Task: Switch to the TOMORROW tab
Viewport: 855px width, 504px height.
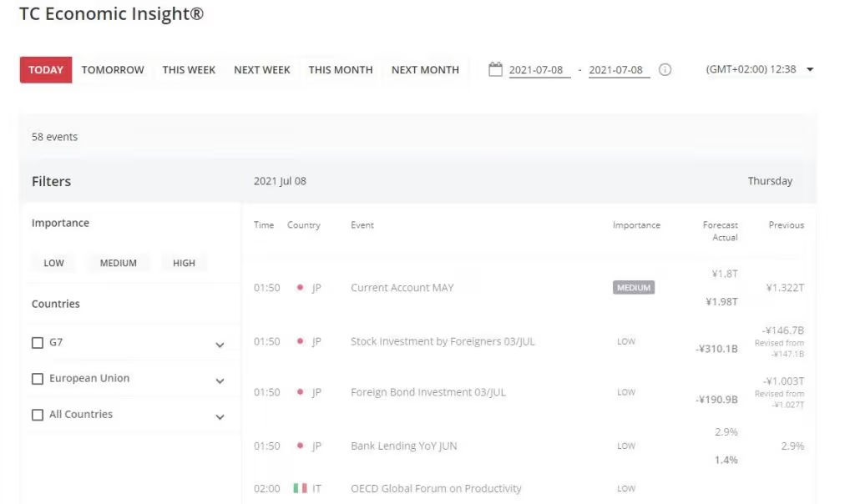Action: [112, 69]
